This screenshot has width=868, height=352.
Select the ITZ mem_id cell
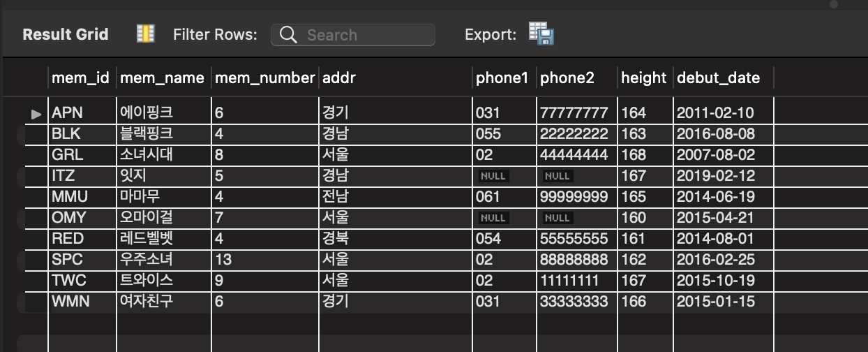pos(82,176)
